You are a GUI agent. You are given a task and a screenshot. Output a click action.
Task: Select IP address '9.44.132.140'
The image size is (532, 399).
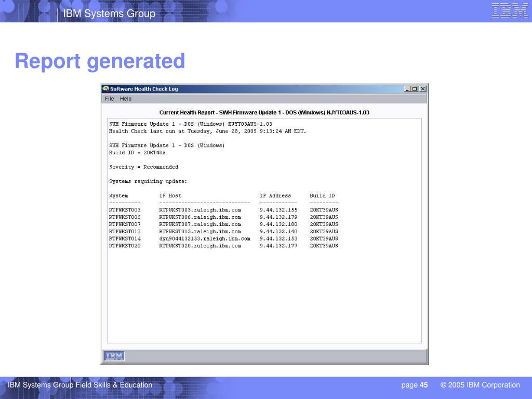point(278,232)
